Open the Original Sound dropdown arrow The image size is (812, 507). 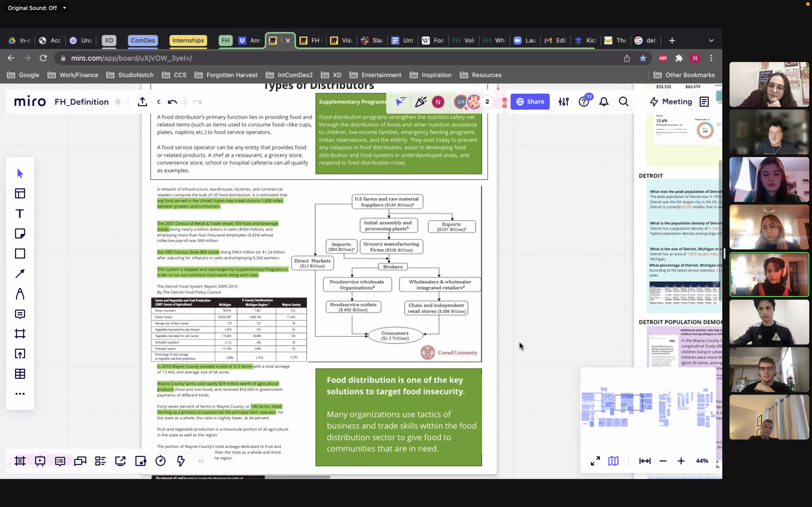(64, 8)
